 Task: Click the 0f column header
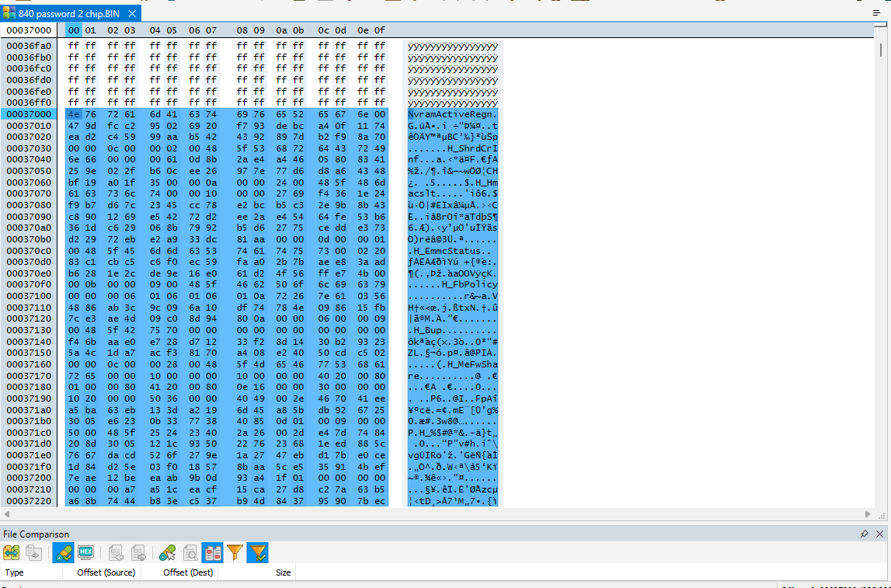380,30
